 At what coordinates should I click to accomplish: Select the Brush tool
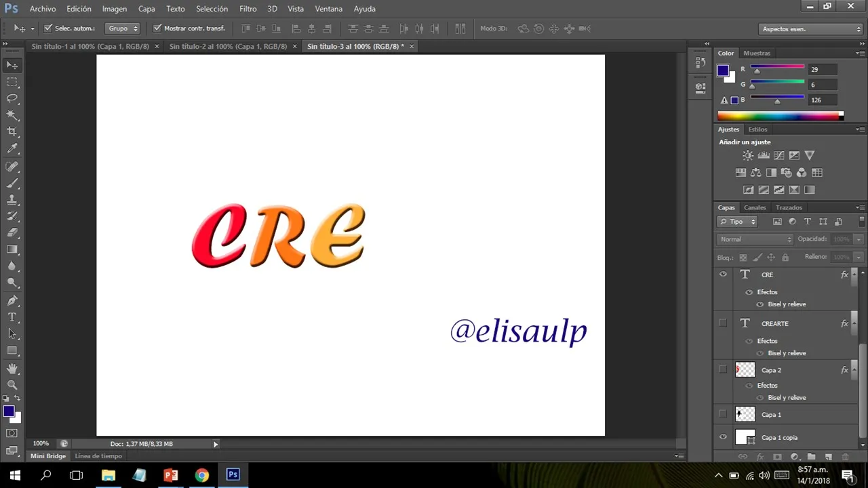pyautogui.click(x=12, y=183)
